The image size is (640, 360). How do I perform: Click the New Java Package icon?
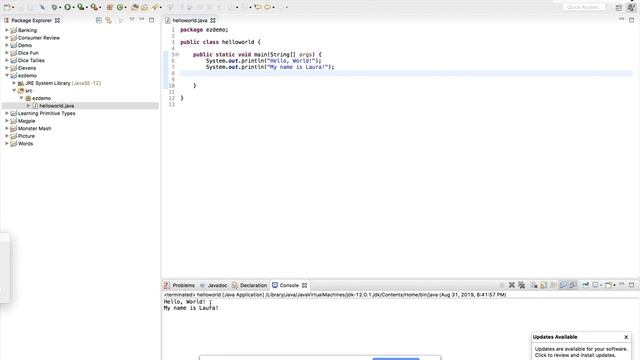pos(109,7)
